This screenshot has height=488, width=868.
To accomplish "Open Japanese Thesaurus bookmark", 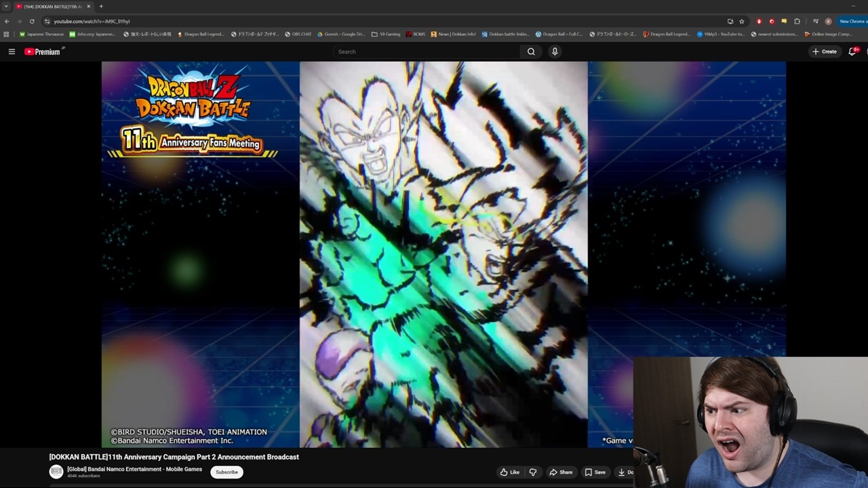I will (x=42, y=34).
